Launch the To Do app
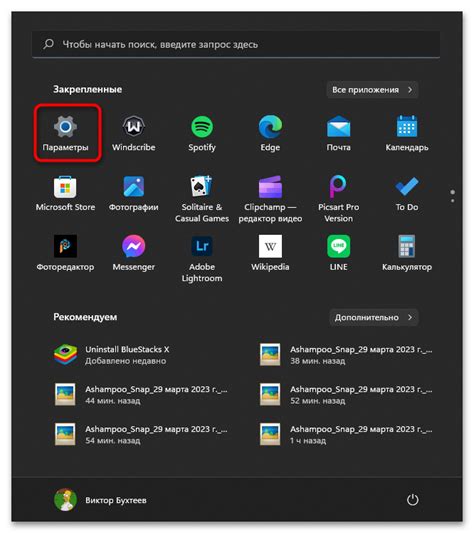The height and width of the screenshot is (533, 474). tap(407, 186)
